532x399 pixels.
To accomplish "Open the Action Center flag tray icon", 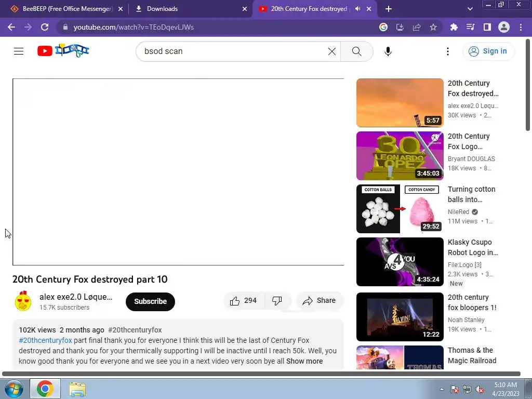I will coord(455,389).
